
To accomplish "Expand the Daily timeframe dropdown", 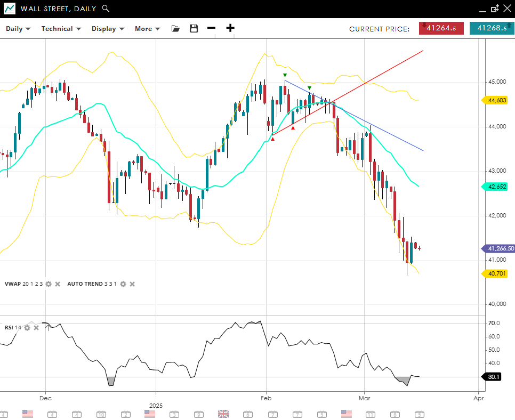I will 18,29.
